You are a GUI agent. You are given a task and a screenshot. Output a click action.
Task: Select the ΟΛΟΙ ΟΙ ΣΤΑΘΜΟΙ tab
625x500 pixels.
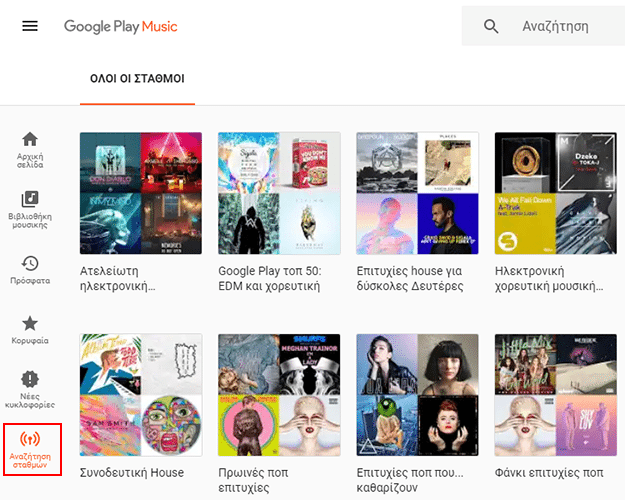(137, 79)
